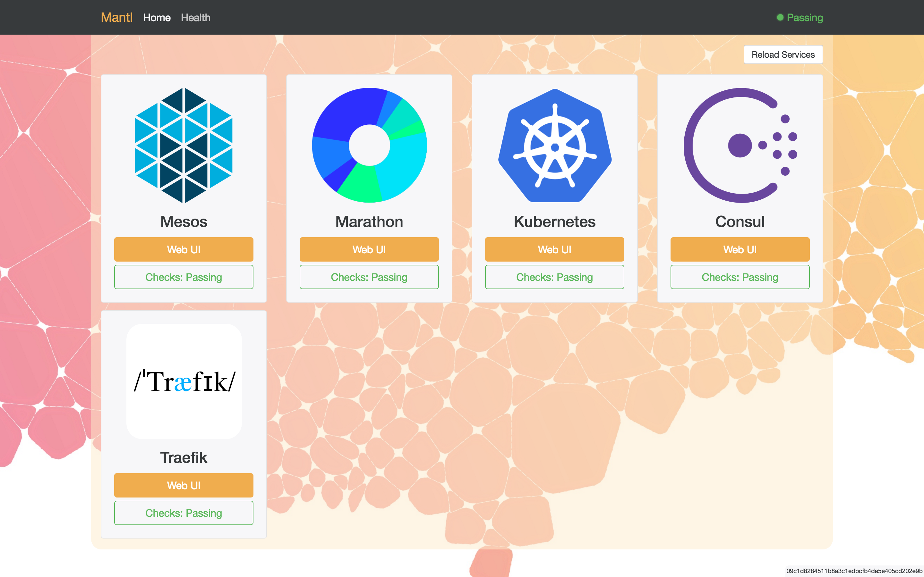Open the Health page tab
The height and width of the screenshot is (577, 924).
(x=195, y=18)
